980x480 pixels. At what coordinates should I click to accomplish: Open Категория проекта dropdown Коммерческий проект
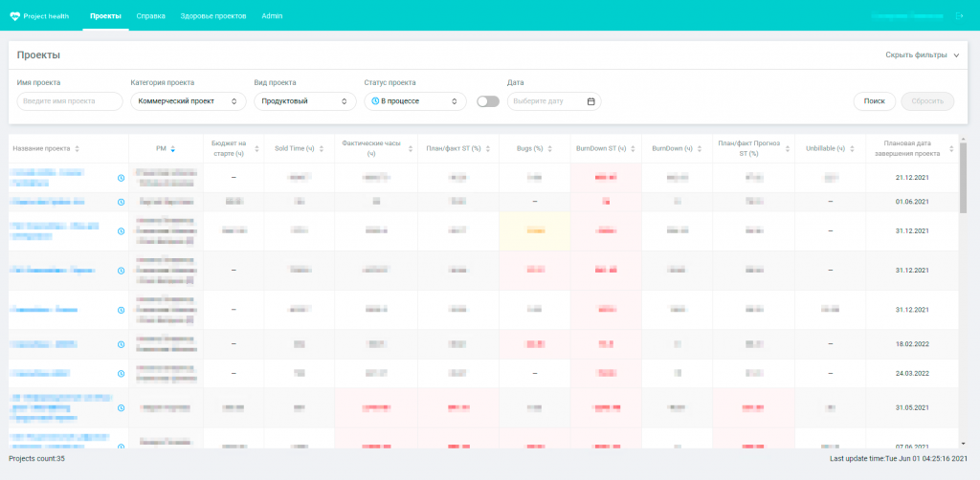[188, 101]
